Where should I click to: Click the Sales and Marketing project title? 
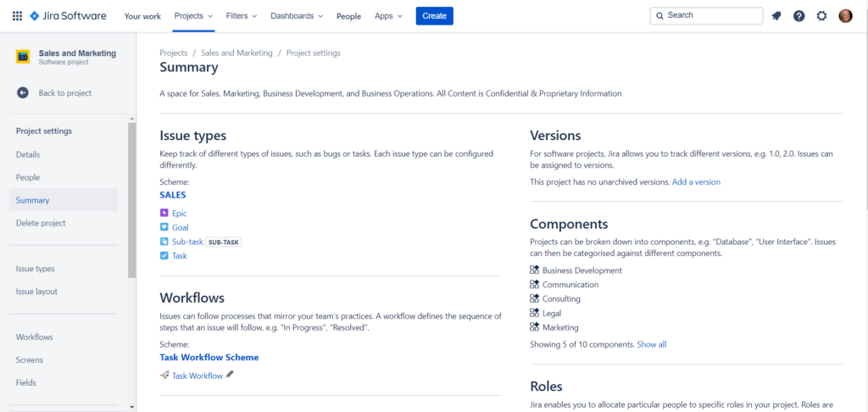point(77,53)
